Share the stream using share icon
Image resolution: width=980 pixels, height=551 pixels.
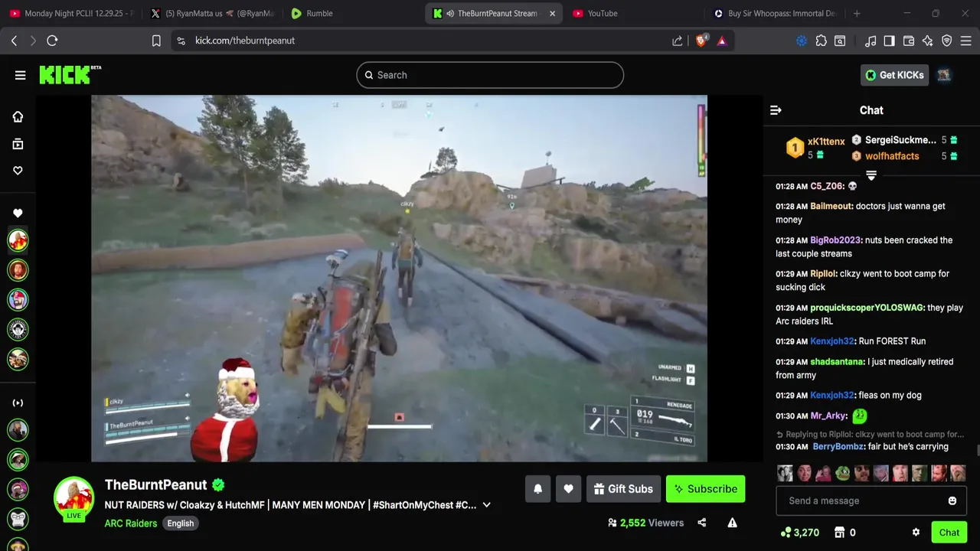[701, 523]
